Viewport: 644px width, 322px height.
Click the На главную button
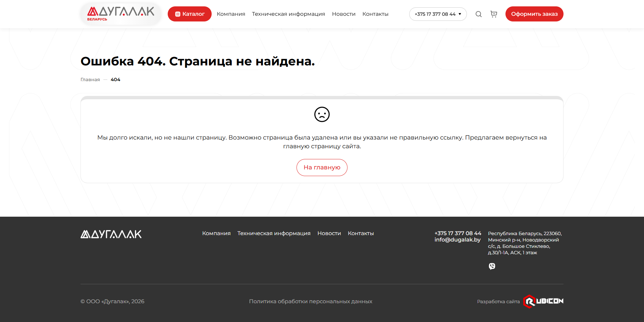[x=322, y=167]
